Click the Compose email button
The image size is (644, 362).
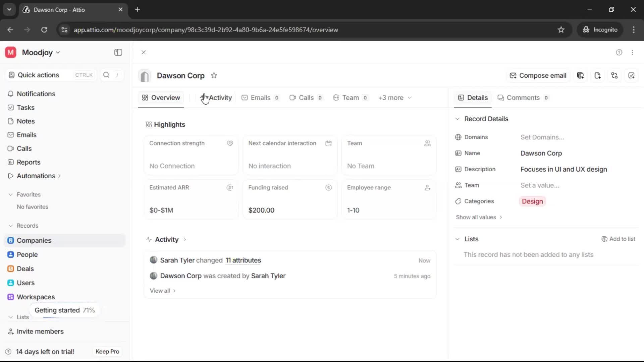[538, 75]
